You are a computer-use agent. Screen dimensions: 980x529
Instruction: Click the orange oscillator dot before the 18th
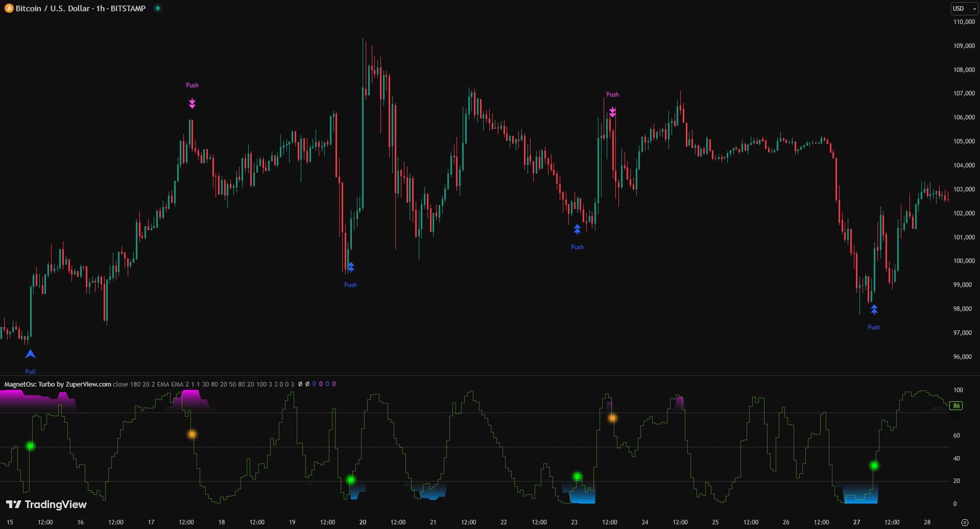point(192,435)
